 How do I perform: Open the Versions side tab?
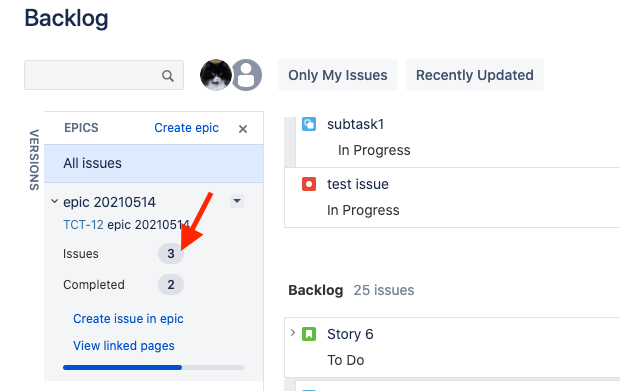tap(34, 160)
